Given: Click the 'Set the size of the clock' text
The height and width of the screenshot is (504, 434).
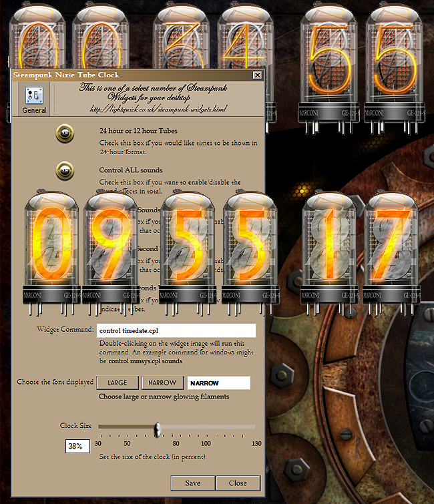Looking at the screenshot, I should click(x=153, y=457).
